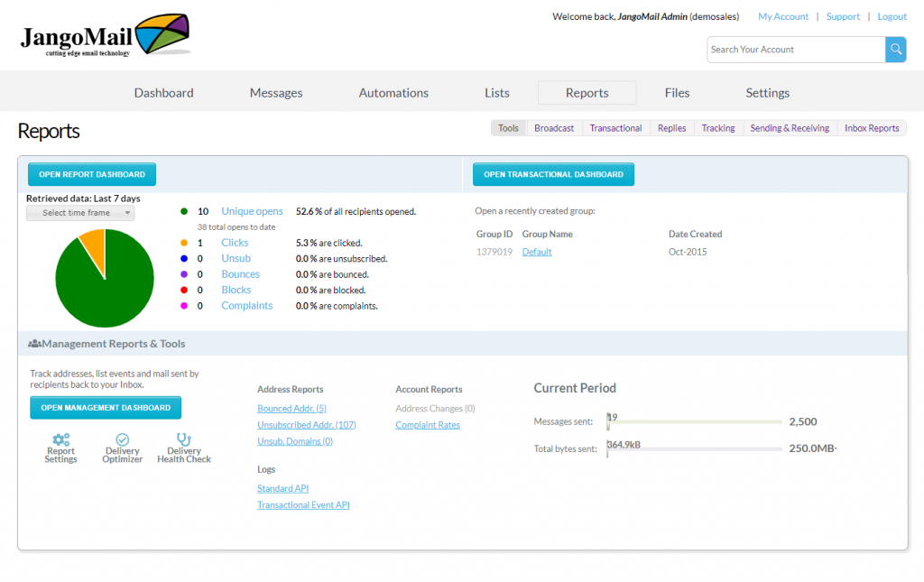Open the Complaint Rates report
The height and width of the screenshot is (582, 924).
click(428, 425)
